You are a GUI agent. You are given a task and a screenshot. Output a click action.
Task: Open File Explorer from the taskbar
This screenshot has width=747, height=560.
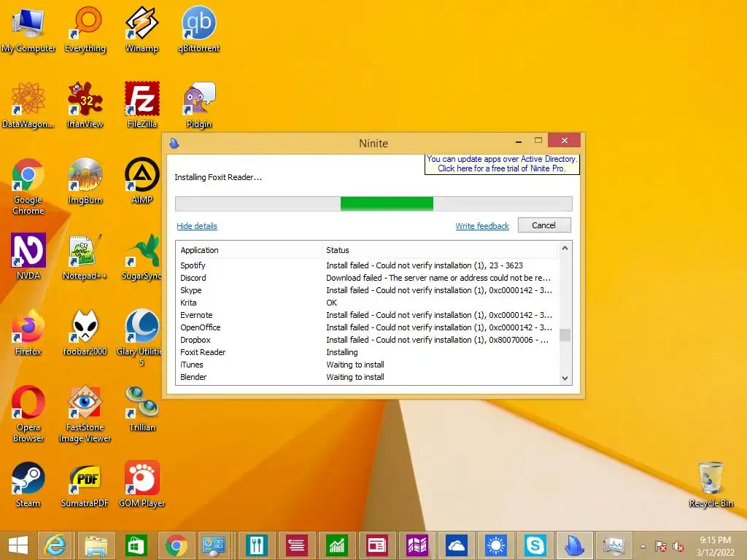point(96,545)
